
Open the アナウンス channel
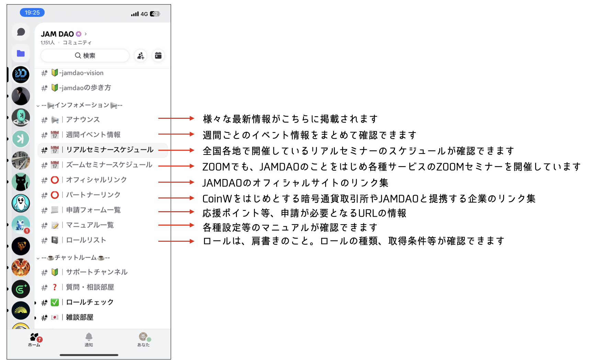(x=82, y=120)
